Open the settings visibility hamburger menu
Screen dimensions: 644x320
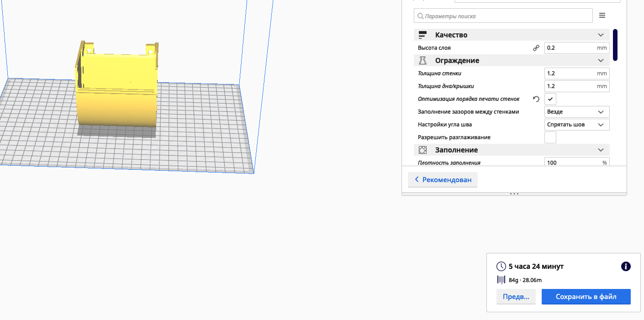[602, 16]
